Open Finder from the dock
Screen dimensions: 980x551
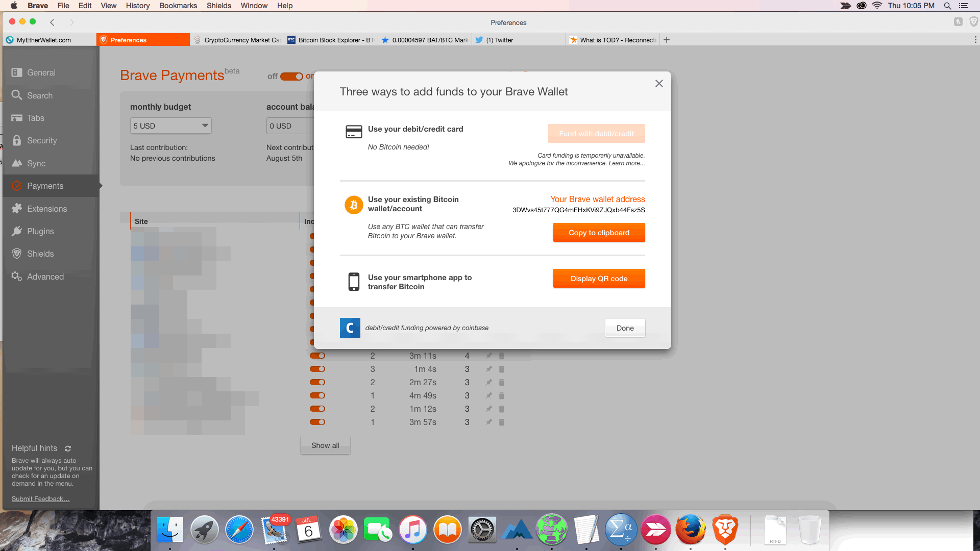point(170,530)
